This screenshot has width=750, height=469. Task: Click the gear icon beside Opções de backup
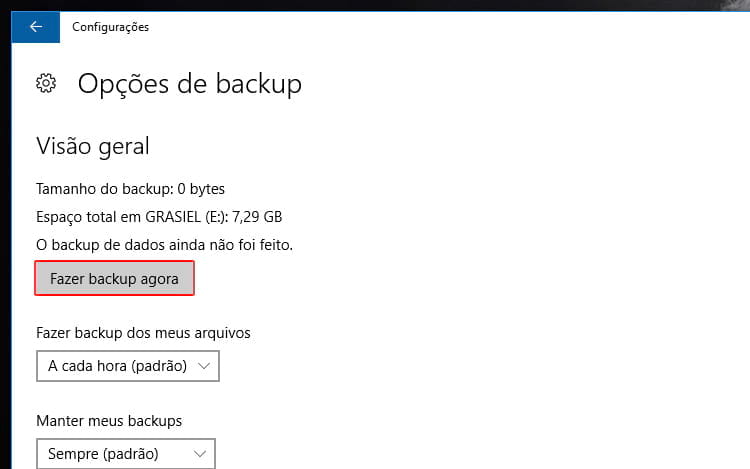[46, 83]
